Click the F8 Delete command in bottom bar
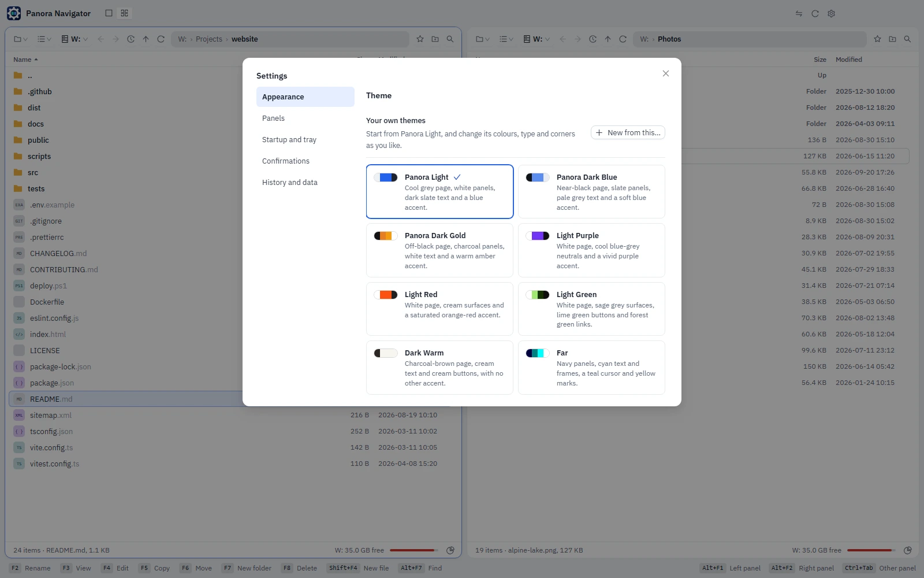The width and height of the screenshot is (924, 578). (x=300, y=568)
